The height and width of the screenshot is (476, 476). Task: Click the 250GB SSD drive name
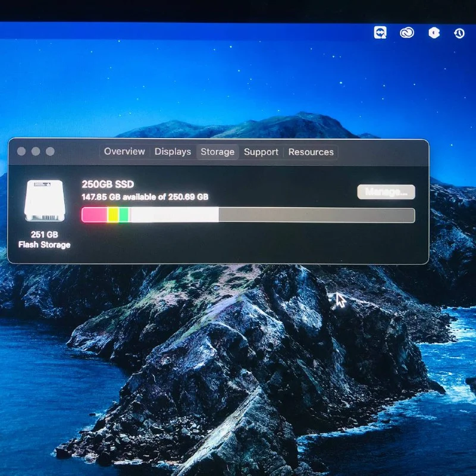[108, 184]
